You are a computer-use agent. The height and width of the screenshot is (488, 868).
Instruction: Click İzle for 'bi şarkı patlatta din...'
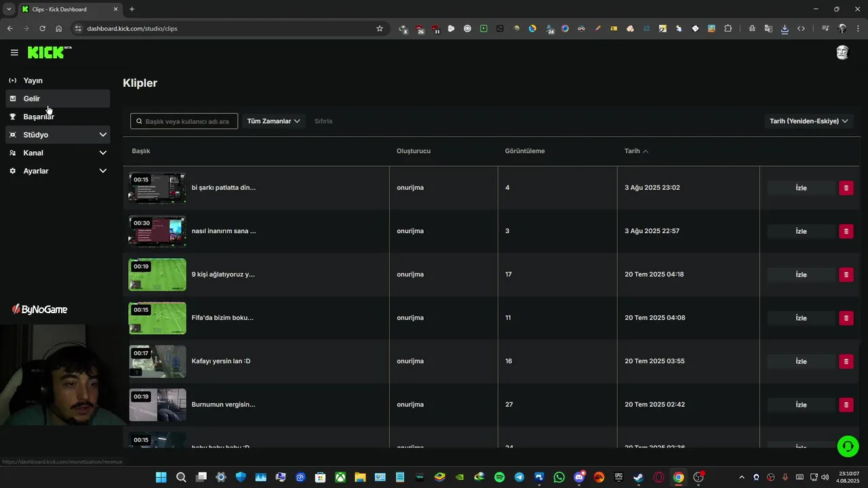[801, 188]
